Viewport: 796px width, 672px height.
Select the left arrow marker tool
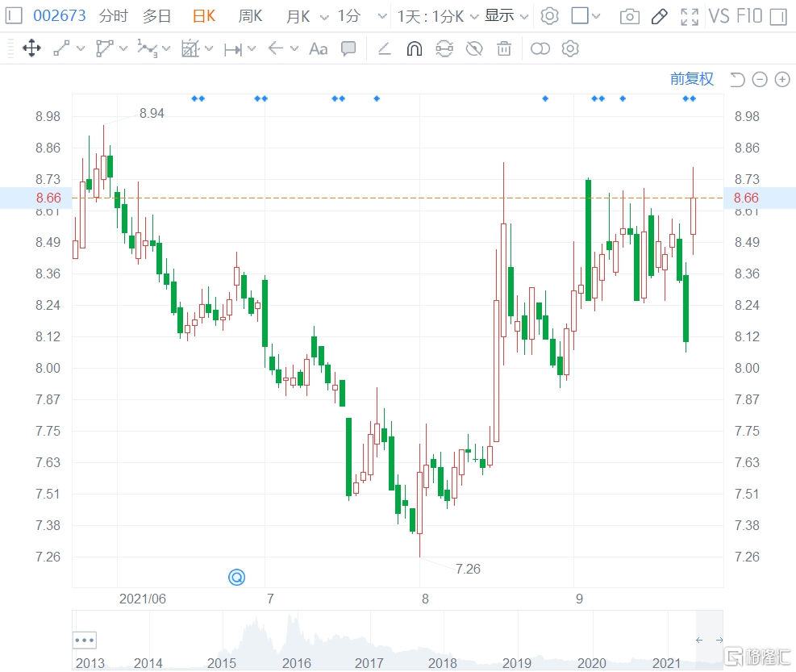coord(275,48)
